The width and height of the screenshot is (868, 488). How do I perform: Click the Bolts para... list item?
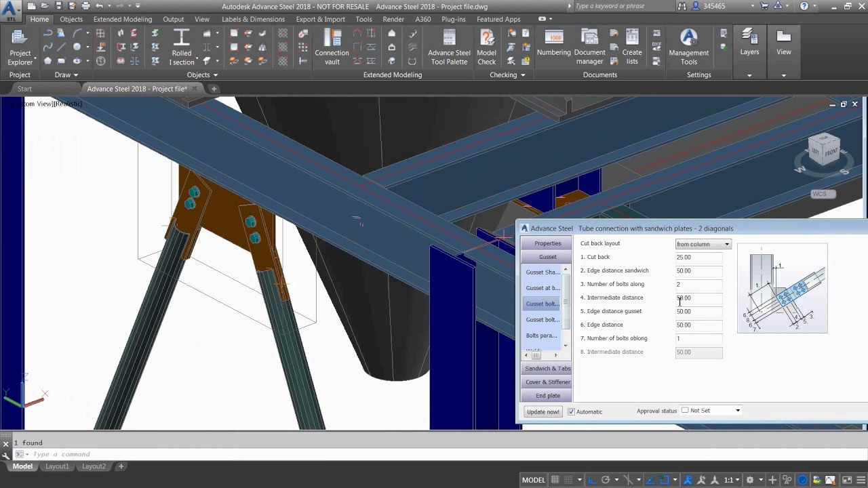coord(542,335)
